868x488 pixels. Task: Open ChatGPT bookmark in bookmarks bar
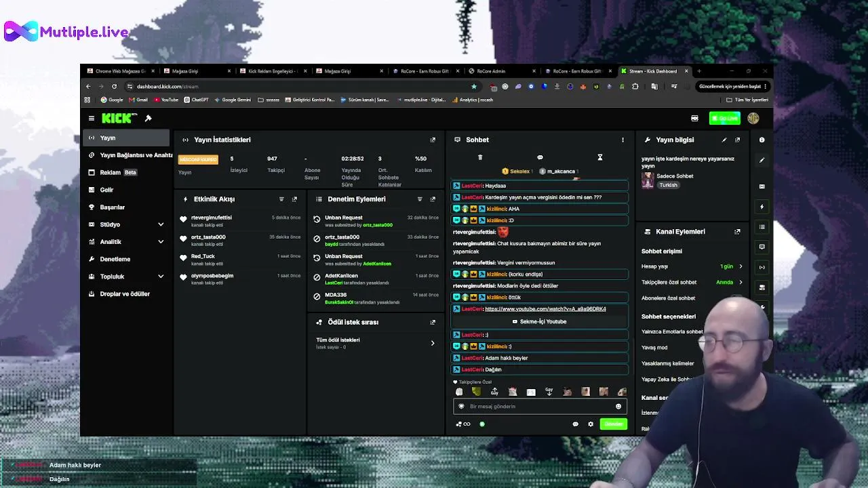point(197,100)
